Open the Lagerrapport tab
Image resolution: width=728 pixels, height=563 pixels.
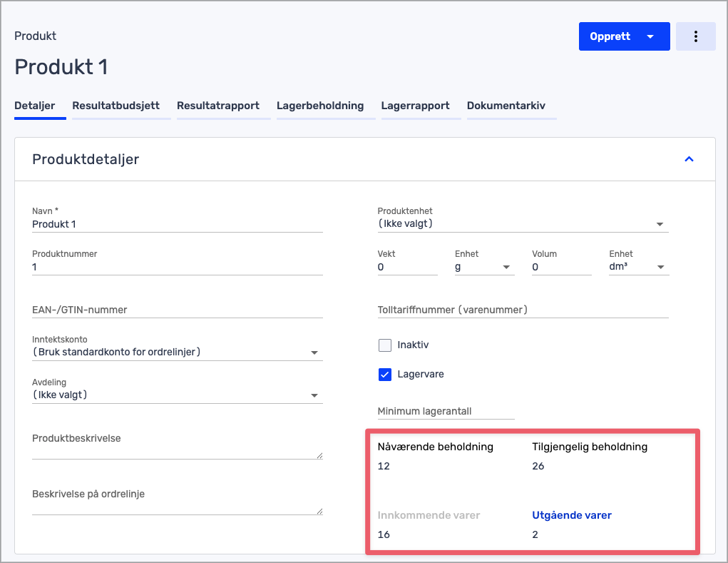point(415,106)
